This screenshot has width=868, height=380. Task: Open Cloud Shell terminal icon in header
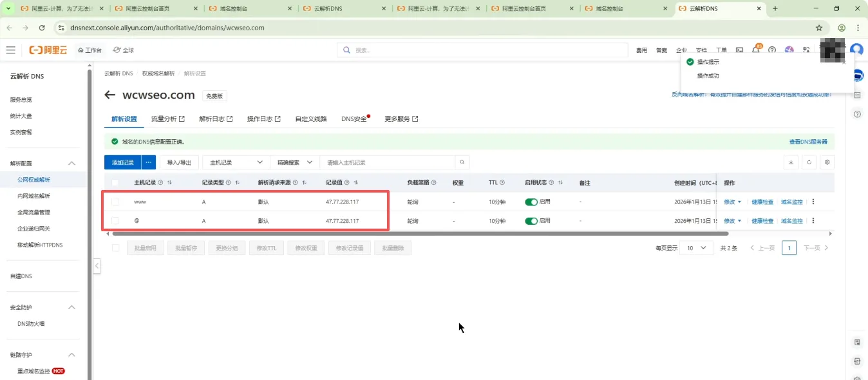pyautogui.click(x=739, y=50)
